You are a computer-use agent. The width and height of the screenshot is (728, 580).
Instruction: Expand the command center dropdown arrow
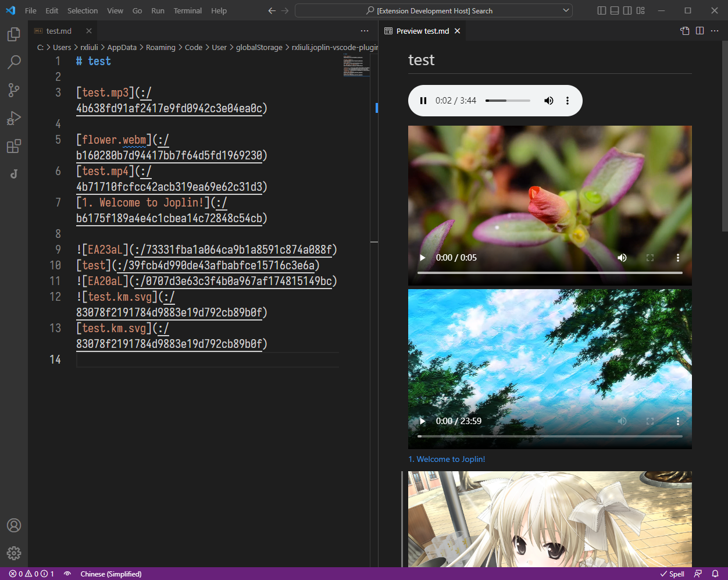[567, 10]
